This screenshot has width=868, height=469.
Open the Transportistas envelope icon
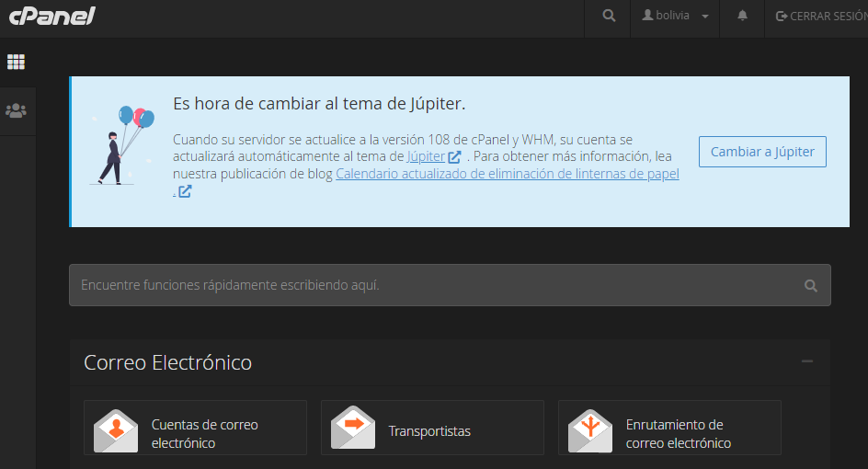point(353,428)
